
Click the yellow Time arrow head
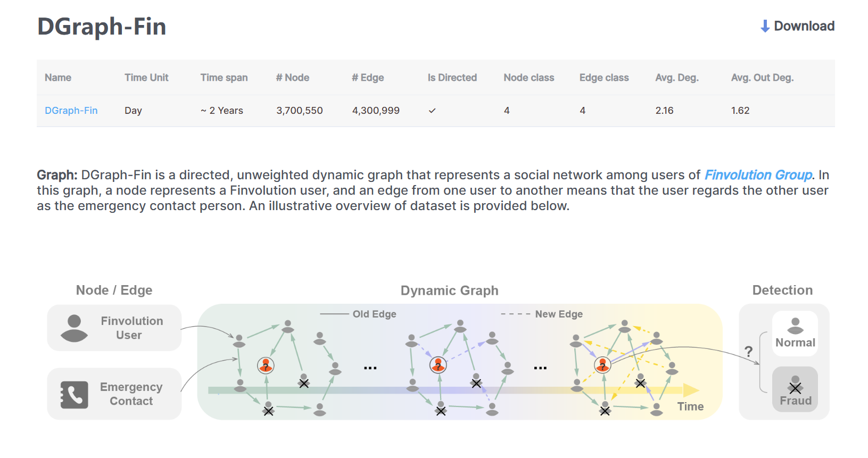691,390
